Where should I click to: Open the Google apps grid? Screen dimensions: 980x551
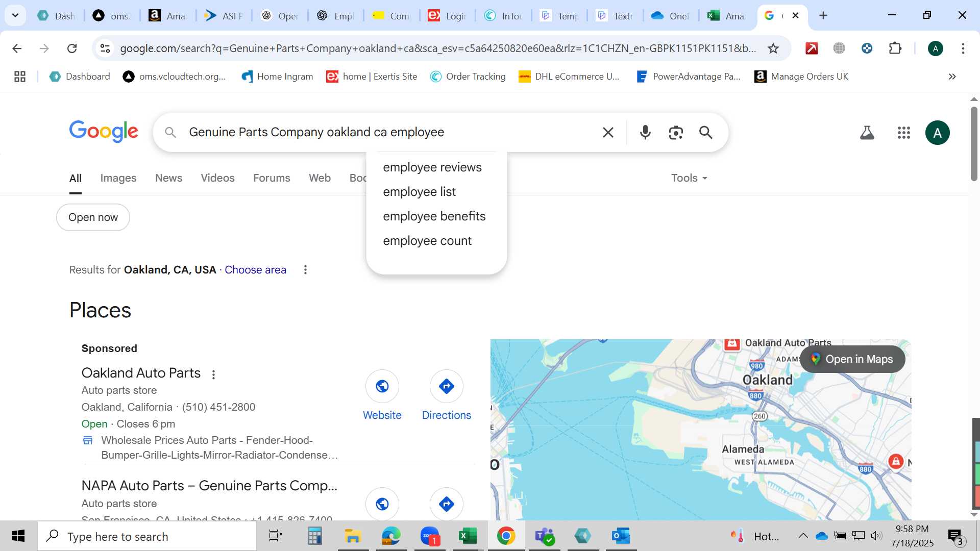point(904,133)
